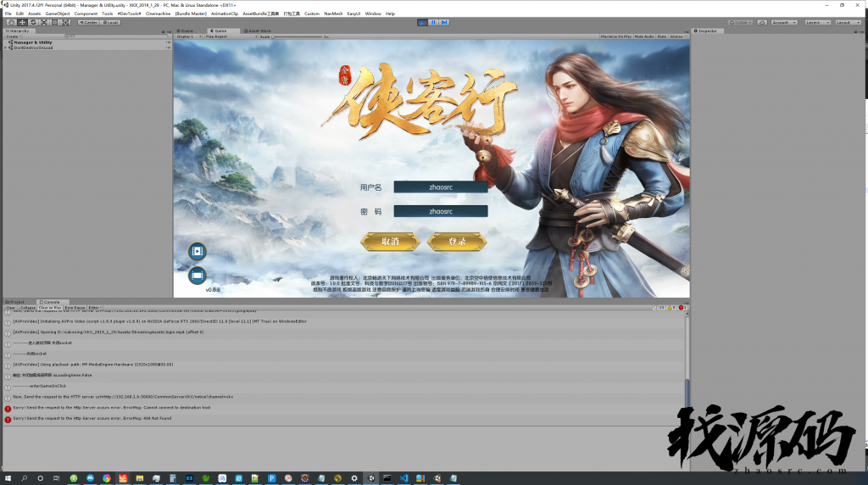Image resolution: width=868 pixels, height=485 pixels.
Task: Open the cloud services icon
Action: pyautogui.click(x=762, y=23)
